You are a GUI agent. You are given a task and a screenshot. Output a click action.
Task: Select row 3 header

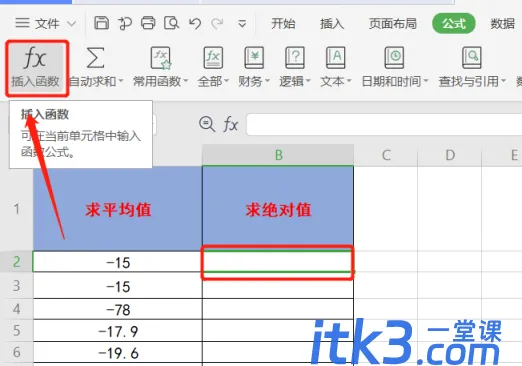pos(17,286)
